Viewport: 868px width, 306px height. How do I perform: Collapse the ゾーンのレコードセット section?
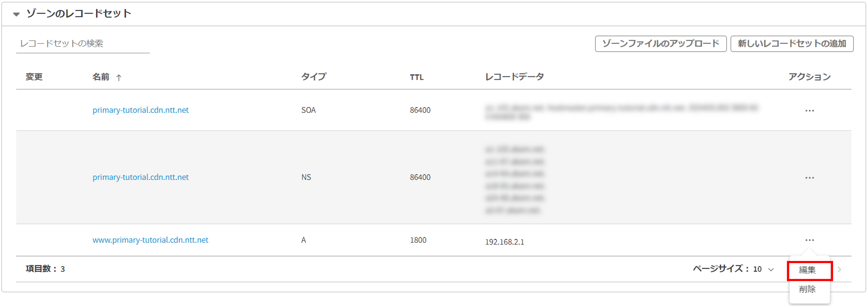coord(16,14)
